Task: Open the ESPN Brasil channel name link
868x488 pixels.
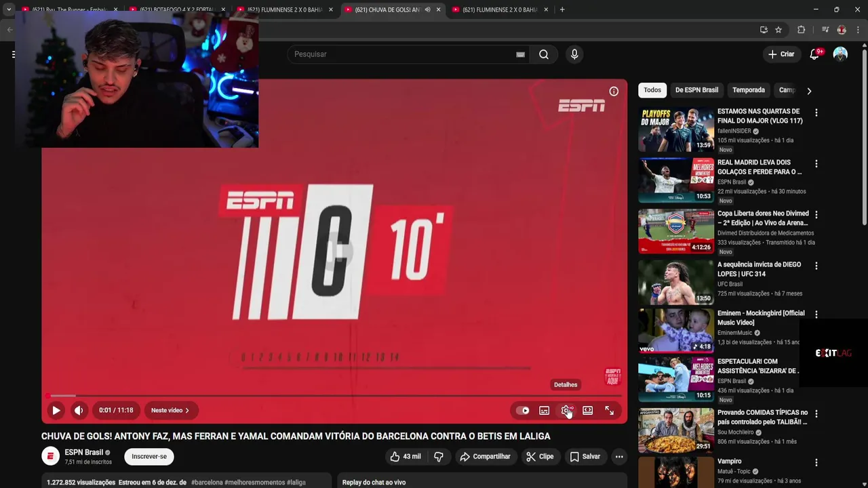Action: (x=83, y=452)
